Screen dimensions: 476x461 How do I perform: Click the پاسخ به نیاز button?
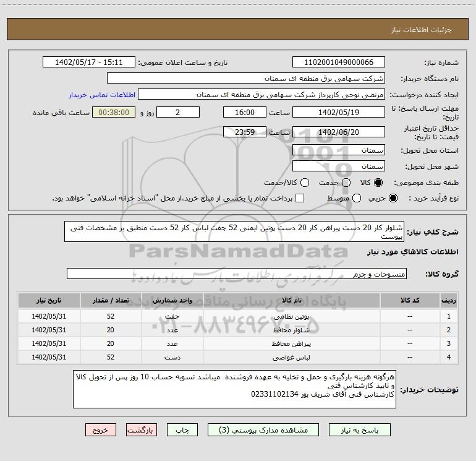click(360, 430)
